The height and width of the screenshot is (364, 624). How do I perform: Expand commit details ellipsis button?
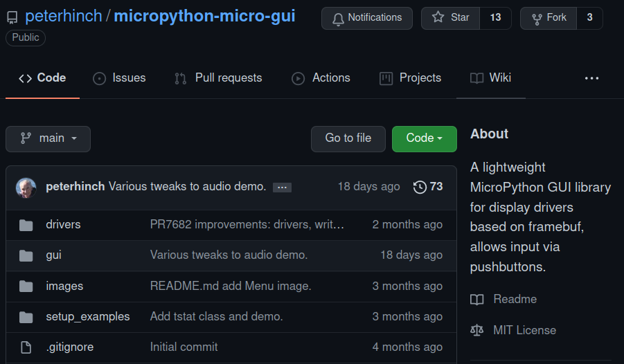coord(282,188)
